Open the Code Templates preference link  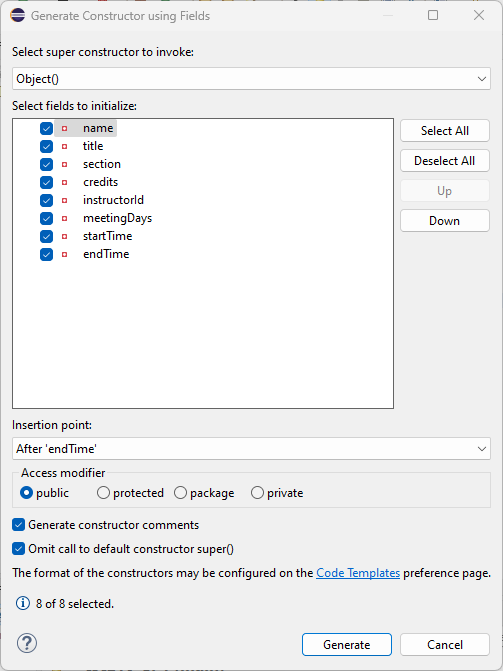[358, 573]
